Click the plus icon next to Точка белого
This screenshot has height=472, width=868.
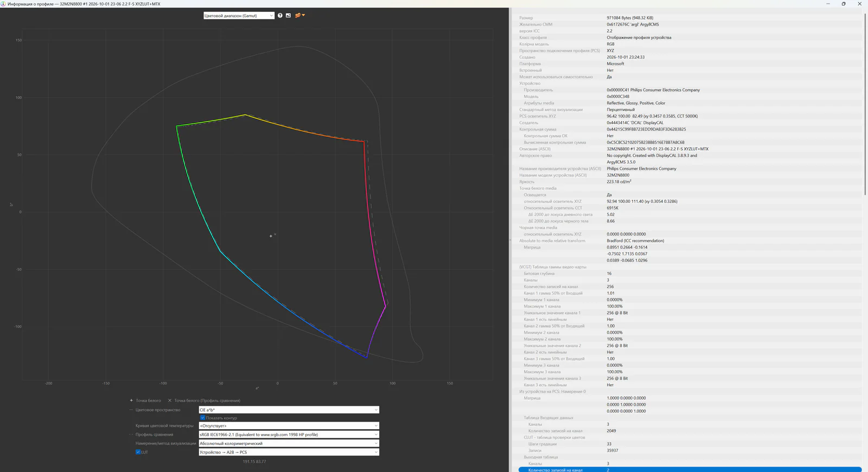[131, 400]
